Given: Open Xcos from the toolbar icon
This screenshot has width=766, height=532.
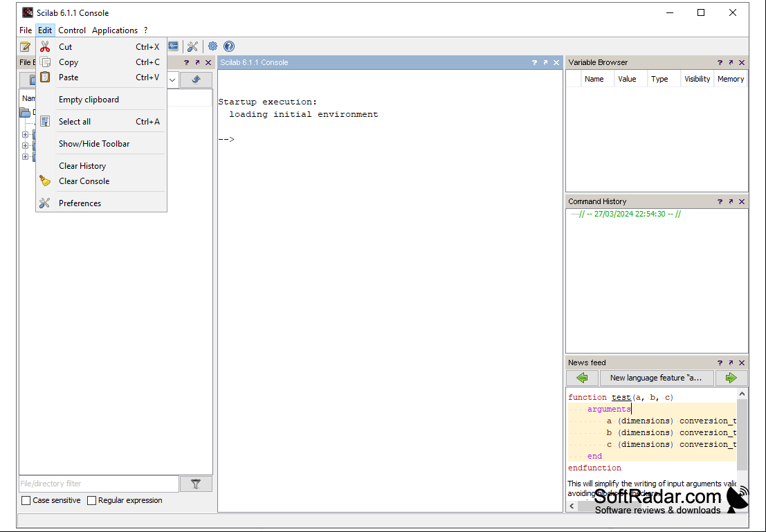Looking at the screenshot, I should tap(174, 46).
